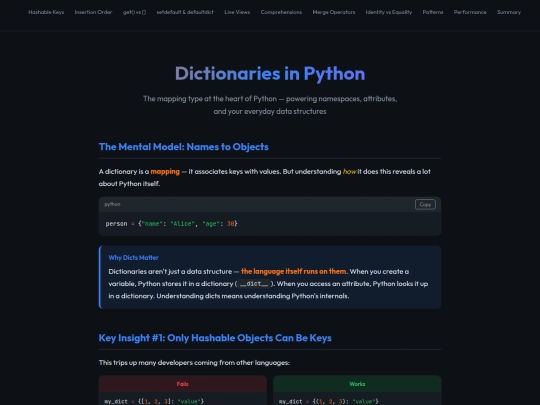The width and height of the screenshot is (540, 405).
Task: Open the Performance nav link
Action: 470,12
